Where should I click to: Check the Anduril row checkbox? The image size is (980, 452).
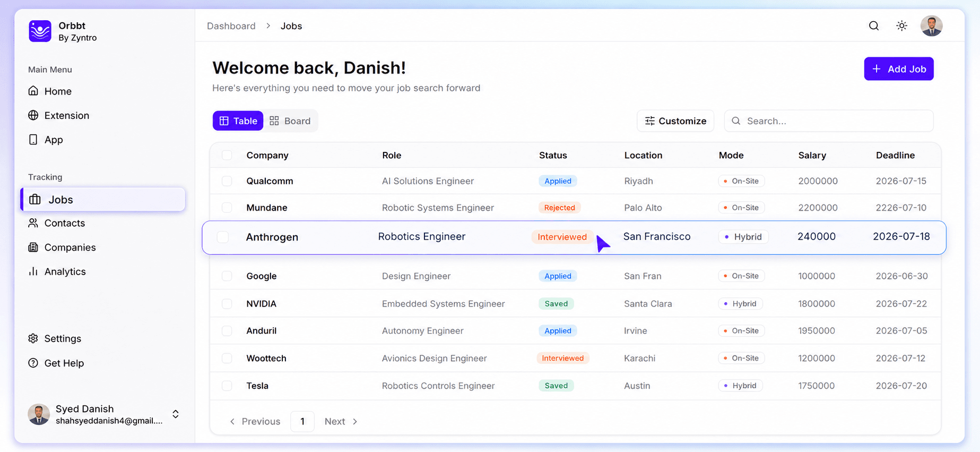pyautogui.click(x=227, y=331)
